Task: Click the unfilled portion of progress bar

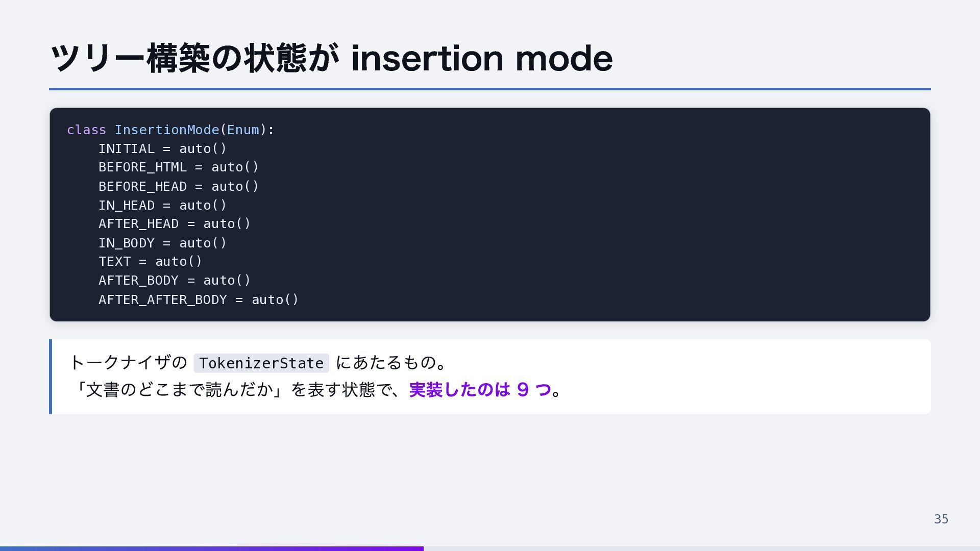Action: click(x=702, y=549)
